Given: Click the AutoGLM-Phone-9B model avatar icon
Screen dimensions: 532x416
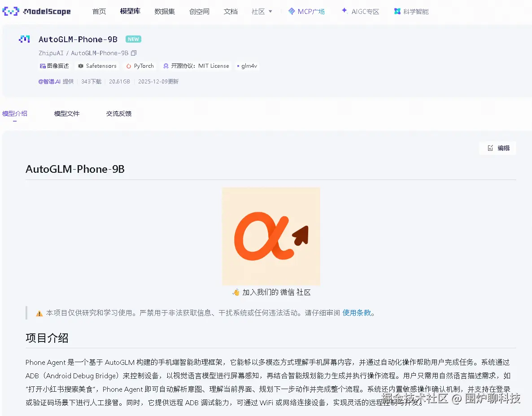Looking at the screenshot, I should (x=24, y=39).
